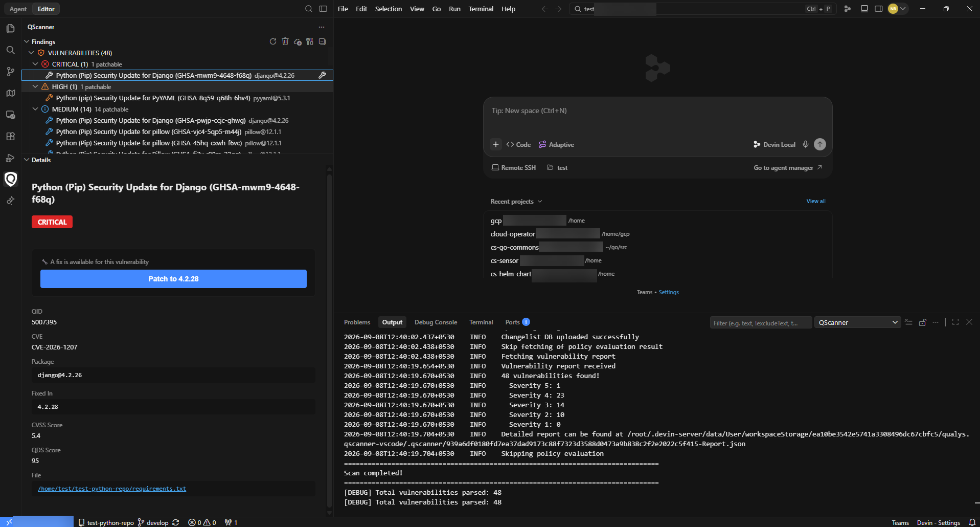
Task: Click the search magnifier icon in sidebar header
Action: [309, 9]
